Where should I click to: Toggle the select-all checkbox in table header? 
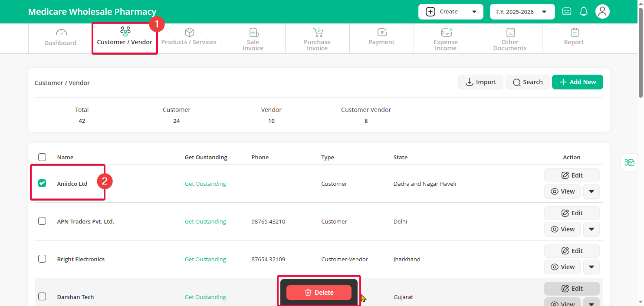coord(42,157)
